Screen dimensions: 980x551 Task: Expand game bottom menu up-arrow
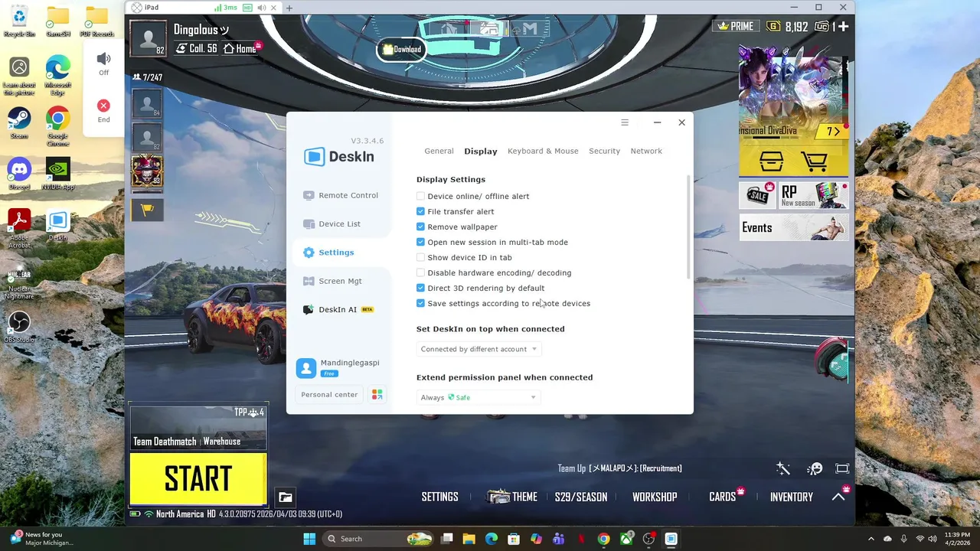[x=838, y=497]
